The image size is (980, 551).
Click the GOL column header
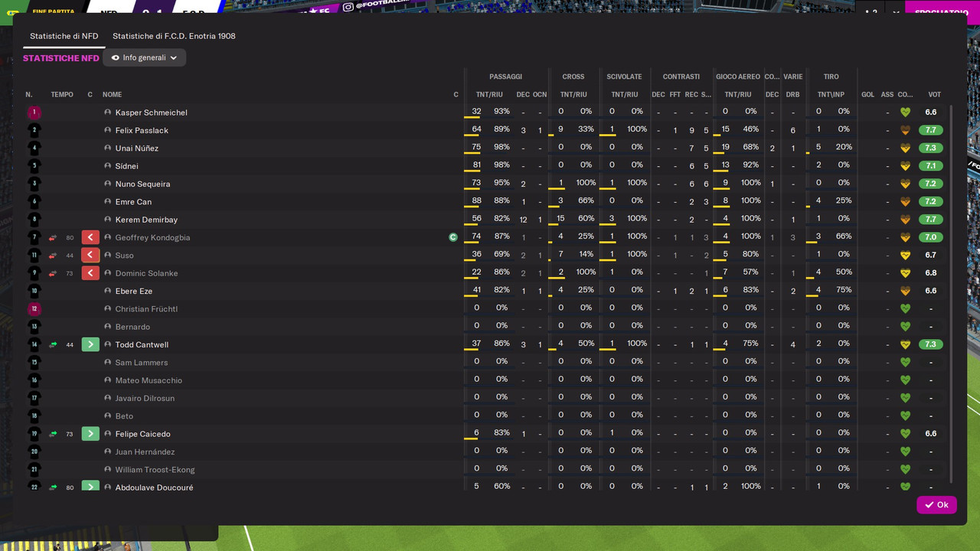click(867, 95)
